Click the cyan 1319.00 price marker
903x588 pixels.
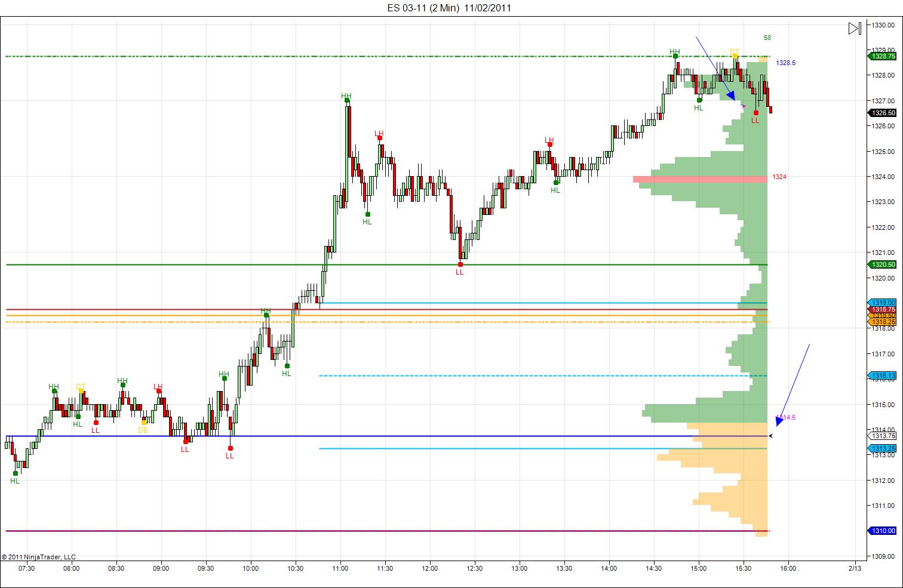coord(883,303)
